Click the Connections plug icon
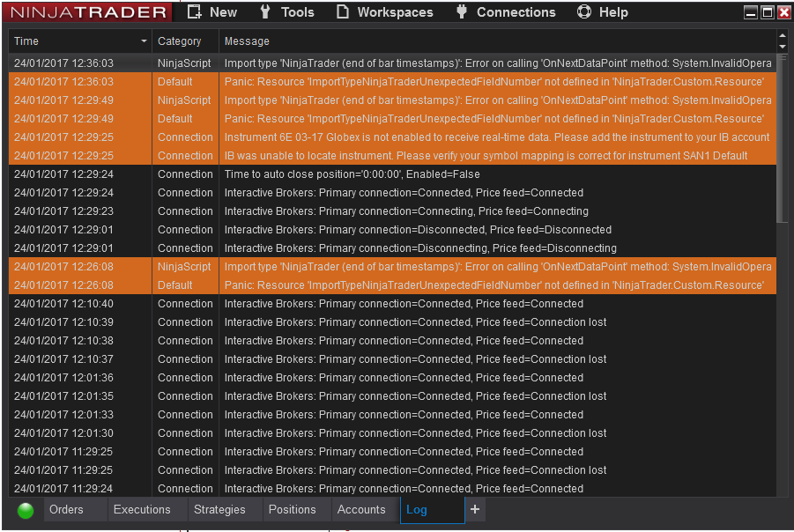794x532 pixels. pyautogui.click(x=461, y=11)
